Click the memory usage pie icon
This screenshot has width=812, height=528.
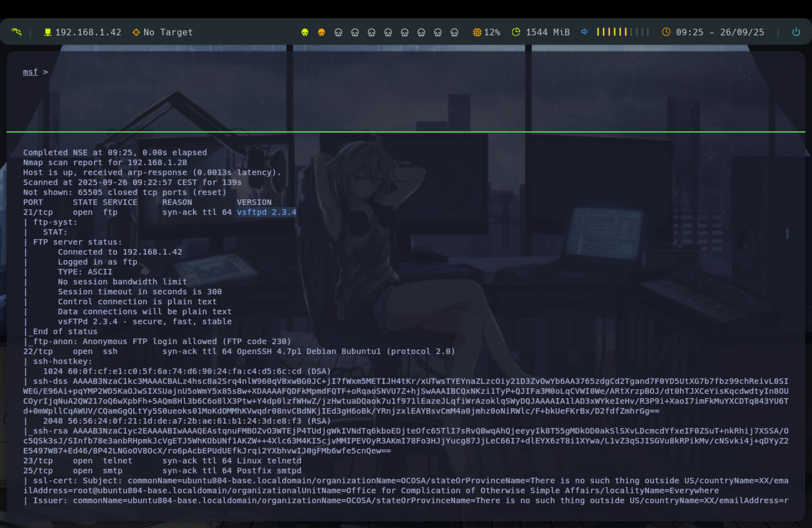pos(516,32)
